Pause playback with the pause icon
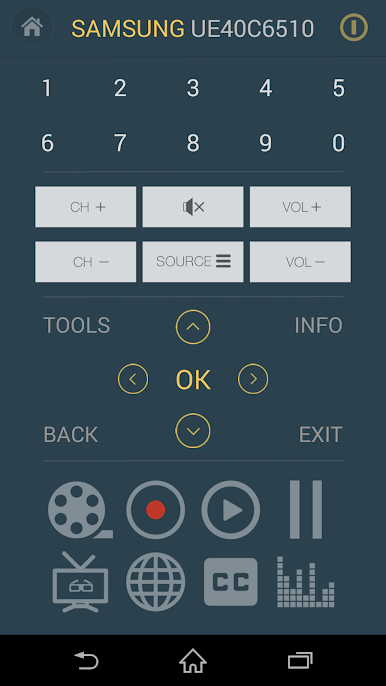Image resolution: width=386 pixels, height=686 pixels. pos(306,510)
